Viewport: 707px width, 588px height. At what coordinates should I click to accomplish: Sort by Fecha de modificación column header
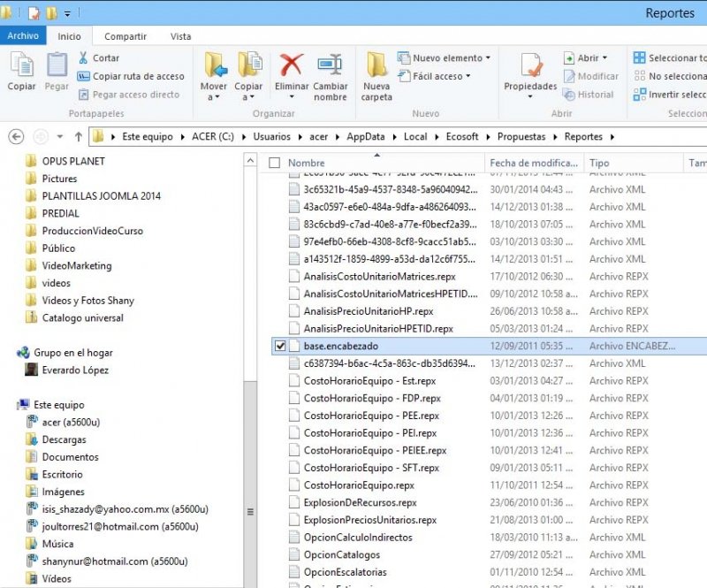pyautogui.click(x=534, y=163)
